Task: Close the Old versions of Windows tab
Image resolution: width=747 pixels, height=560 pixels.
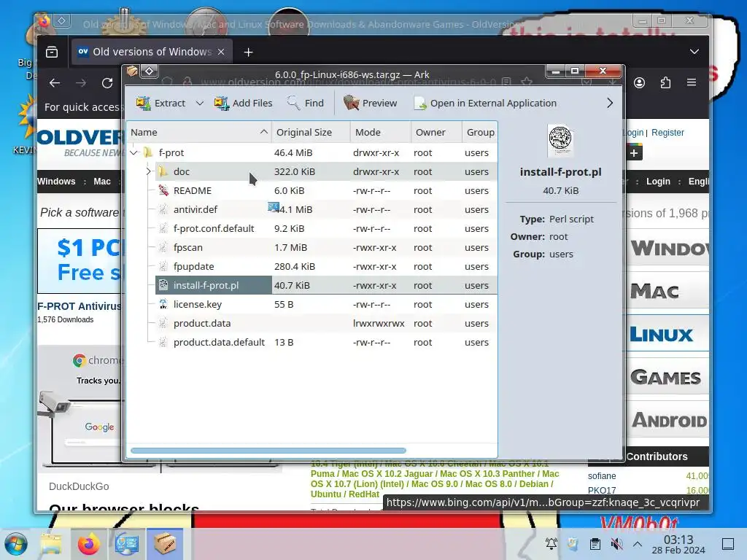Action: (x=221, y=52)
